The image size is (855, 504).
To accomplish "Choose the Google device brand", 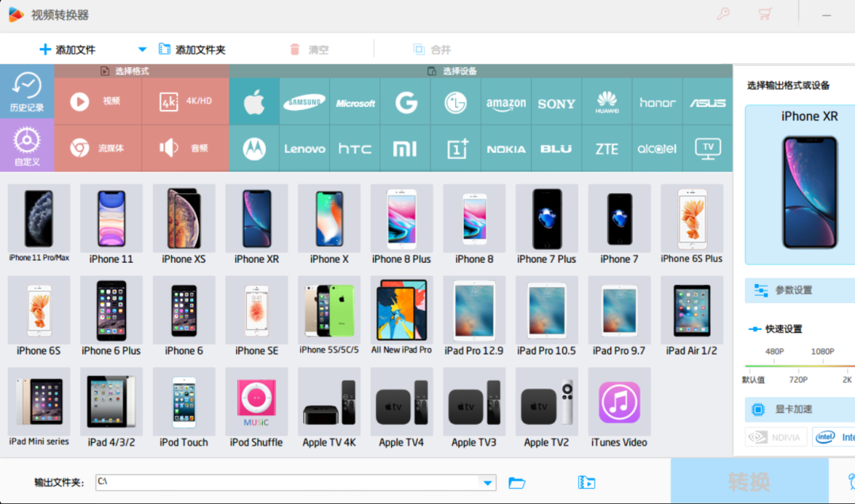I will [x=405, y=101].
